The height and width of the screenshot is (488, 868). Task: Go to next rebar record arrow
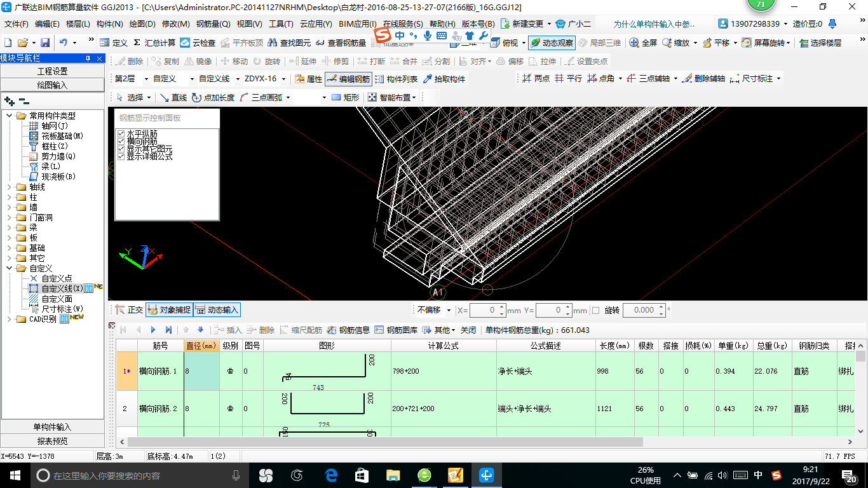[153, 330]
